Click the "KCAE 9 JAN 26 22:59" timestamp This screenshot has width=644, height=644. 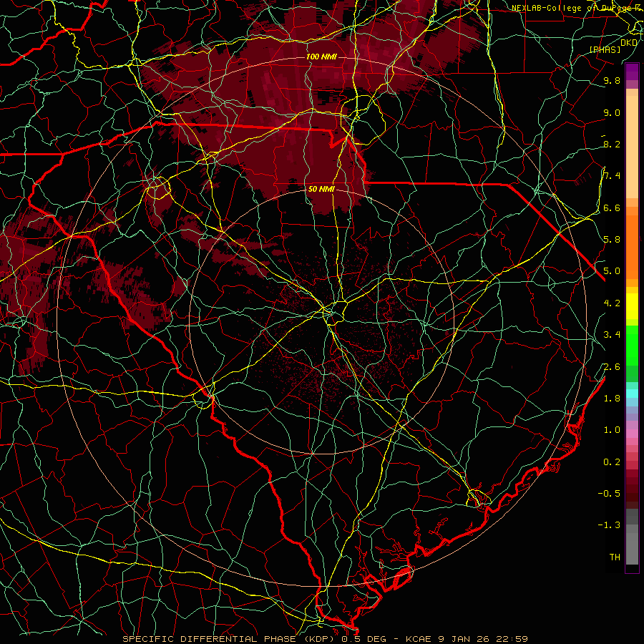click(467, 639)
